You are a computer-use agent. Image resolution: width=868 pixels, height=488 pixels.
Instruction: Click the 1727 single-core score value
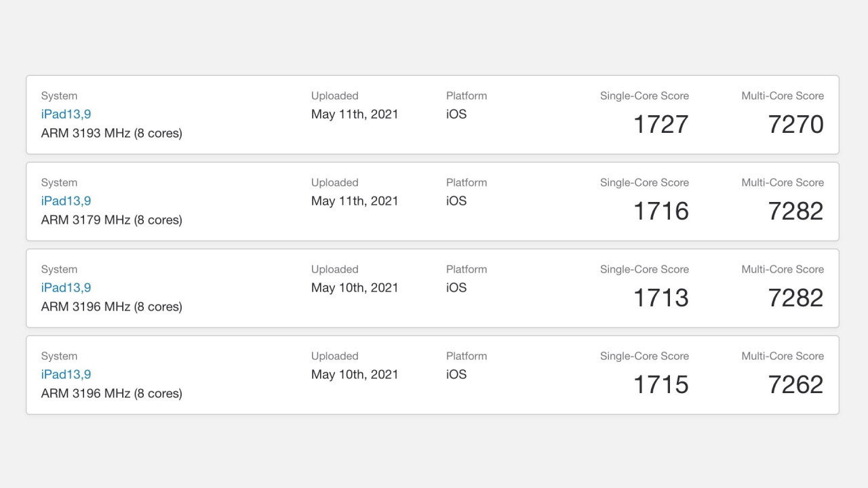point(661,125)
